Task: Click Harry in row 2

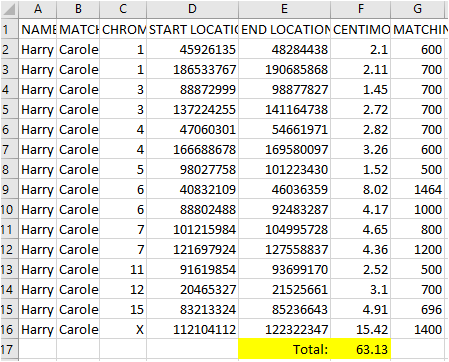Action: point(38,49)
